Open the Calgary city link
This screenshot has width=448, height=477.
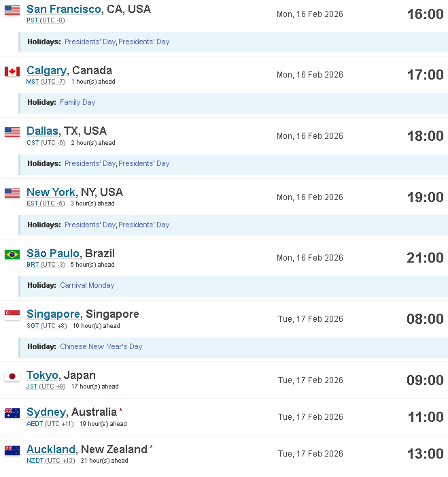[x=46, y=70]
